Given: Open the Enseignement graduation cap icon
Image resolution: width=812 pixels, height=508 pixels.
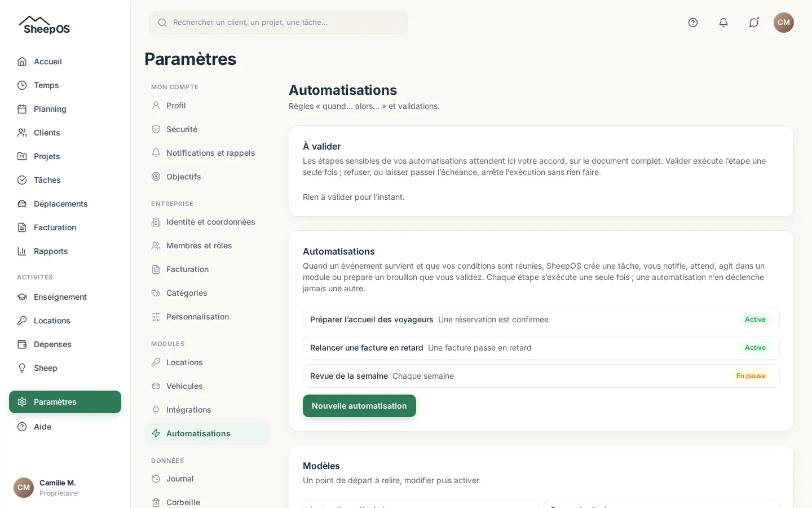Looking at the screenshot, I should (22, 297).
